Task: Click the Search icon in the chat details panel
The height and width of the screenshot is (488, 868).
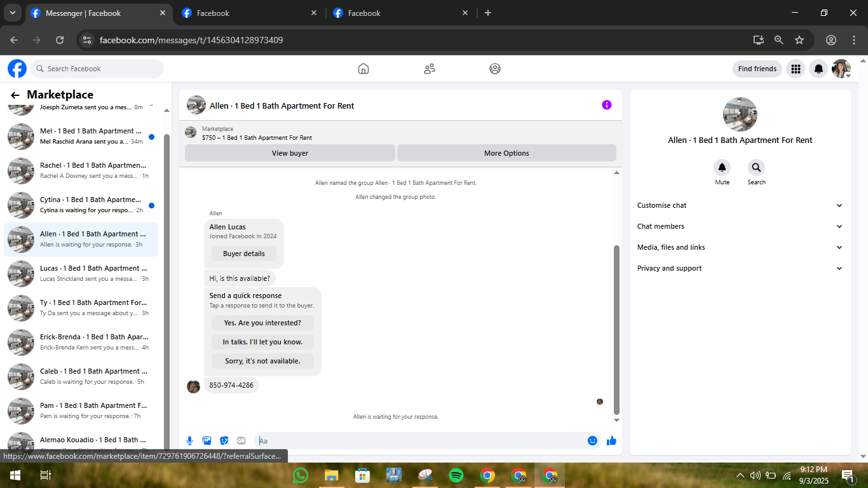Action: click(x=756, y=168)
